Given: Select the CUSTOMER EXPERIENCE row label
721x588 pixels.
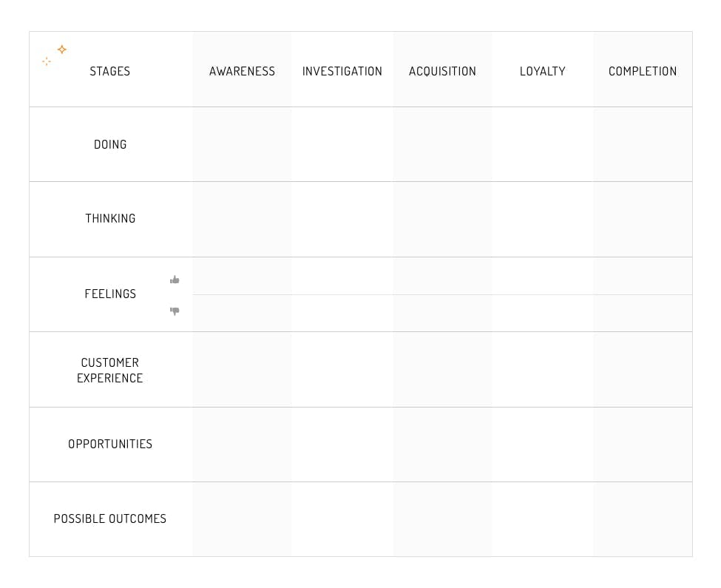Looking at the screenshot, I should [110, 370].
